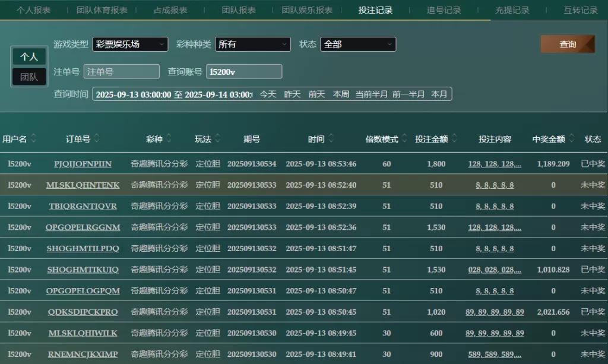Click the 查询时间 date range field

173,94
